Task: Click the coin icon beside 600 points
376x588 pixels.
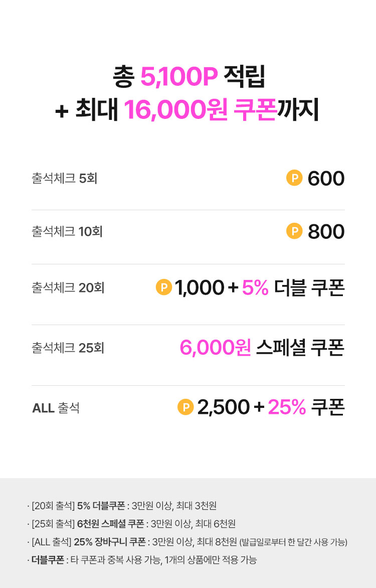Action: 294,178
